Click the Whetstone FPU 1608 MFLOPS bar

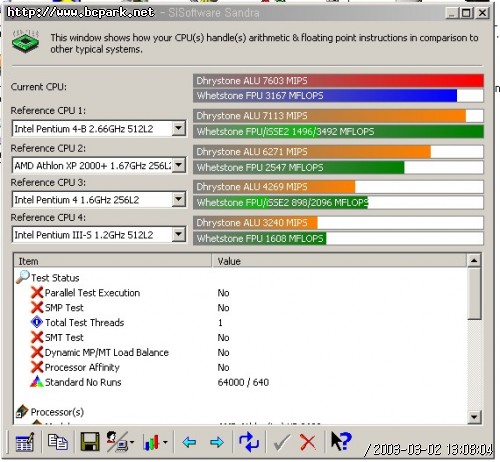pyautogui.click(x=338, y=238)
